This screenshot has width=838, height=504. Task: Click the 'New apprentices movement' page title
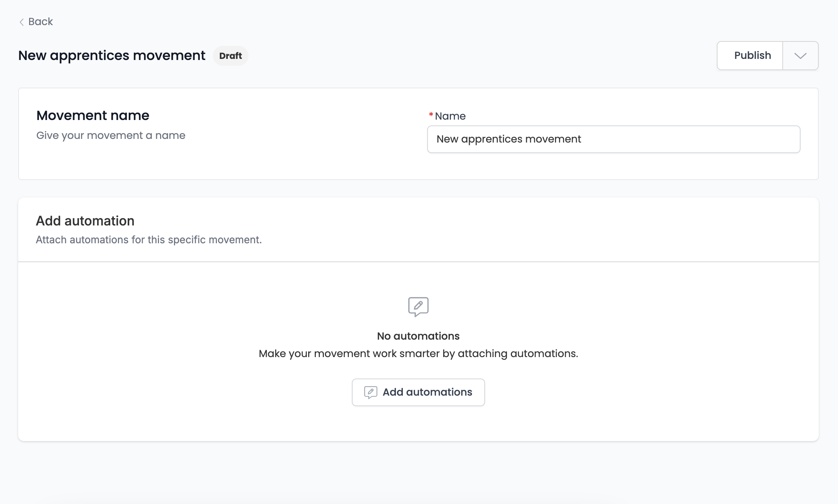tap(112, 56)
